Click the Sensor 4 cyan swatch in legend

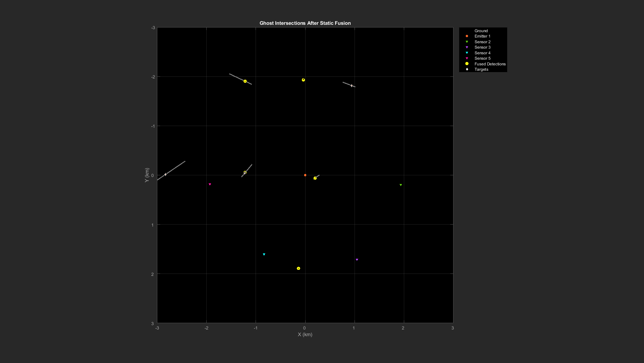467,53
